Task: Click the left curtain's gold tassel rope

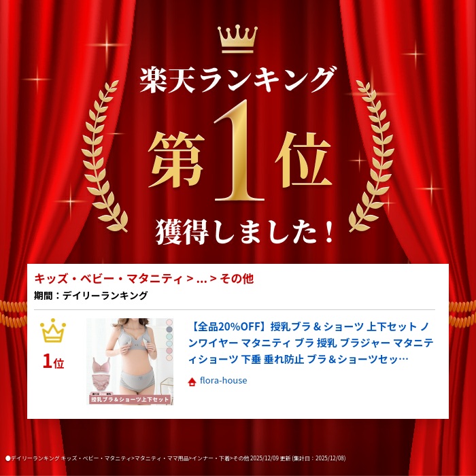Action: (x=14, y=313)
